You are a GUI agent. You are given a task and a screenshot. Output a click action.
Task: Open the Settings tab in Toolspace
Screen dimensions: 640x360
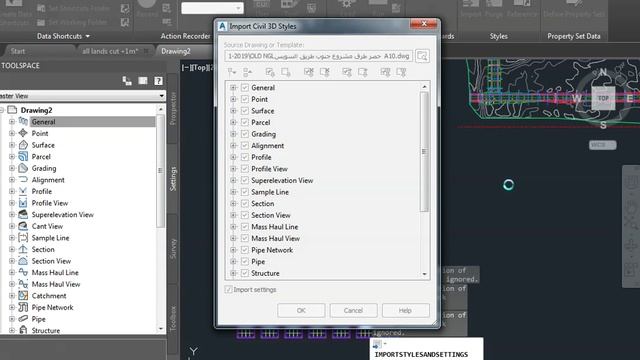coord(173,179)
